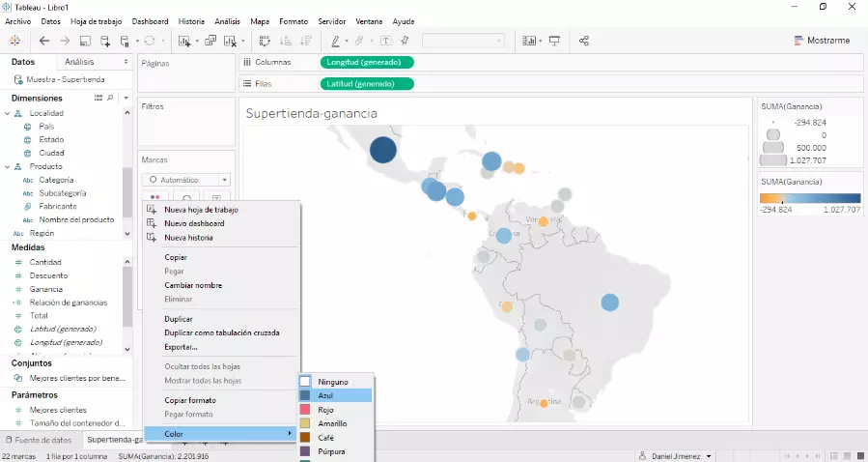Collapse the Producto hierarchy
This screenshot has width=868, height=462.
[x=8, y=166]
